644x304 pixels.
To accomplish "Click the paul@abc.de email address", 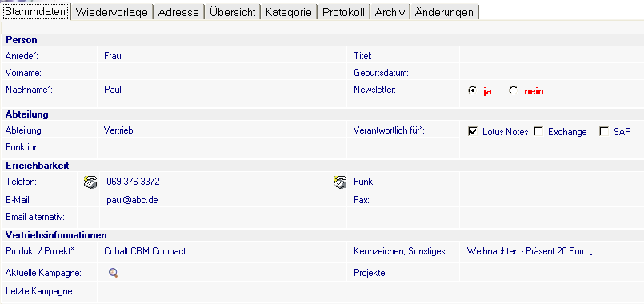I will (x=132, y=200).
